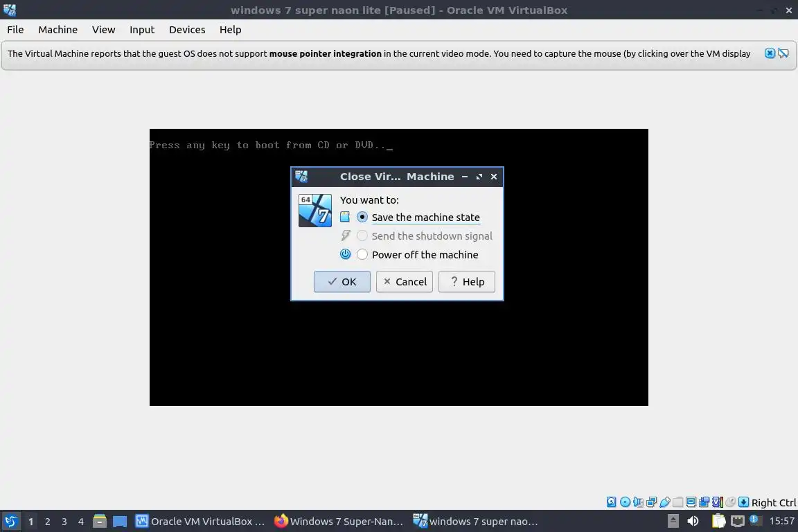
Task: Click the 'You want to:' label
Action: point(369,200)
